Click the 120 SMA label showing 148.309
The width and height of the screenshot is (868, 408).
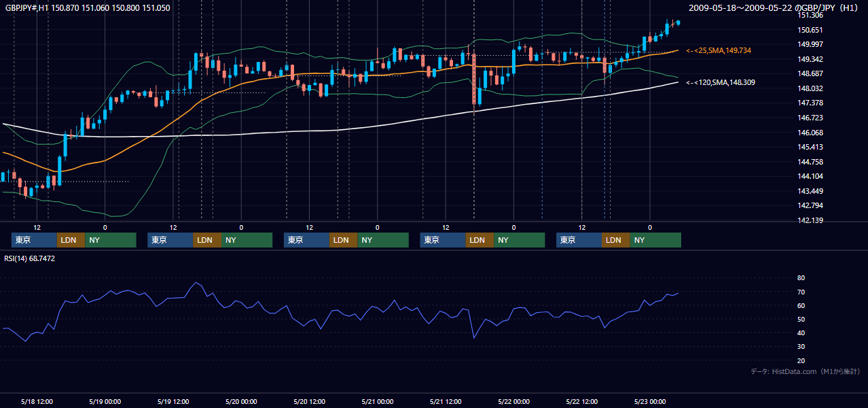click(721, 82)
